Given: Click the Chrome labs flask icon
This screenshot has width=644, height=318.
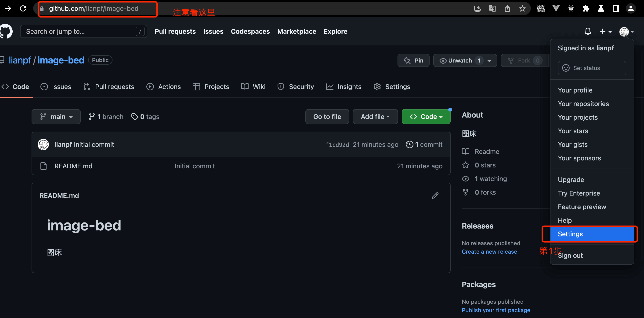Looking at the screenshot, I should [601, 9].
